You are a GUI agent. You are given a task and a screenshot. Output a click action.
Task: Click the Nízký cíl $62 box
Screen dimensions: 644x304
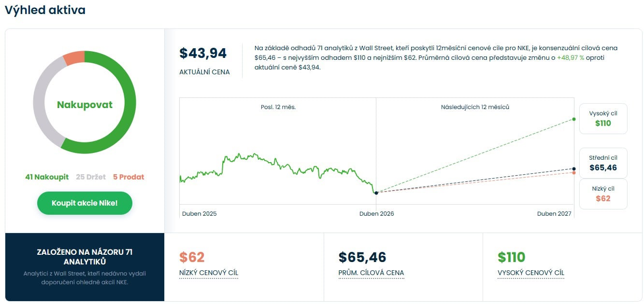(x=603, y=194)
